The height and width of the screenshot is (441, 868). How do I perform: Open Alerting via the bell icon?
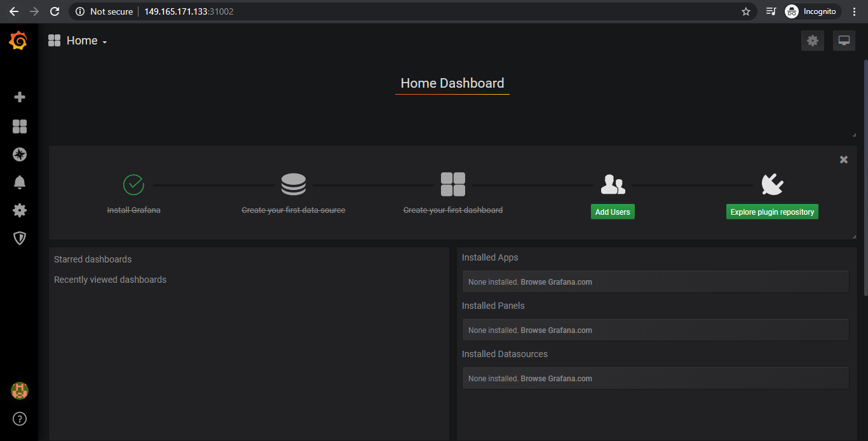tap(19, 182)
